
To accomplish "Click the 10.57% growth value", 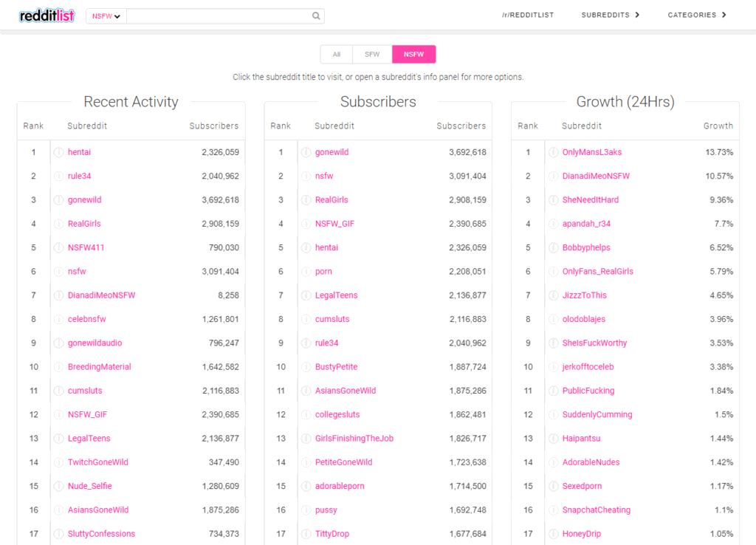I will tap(719, 176).
